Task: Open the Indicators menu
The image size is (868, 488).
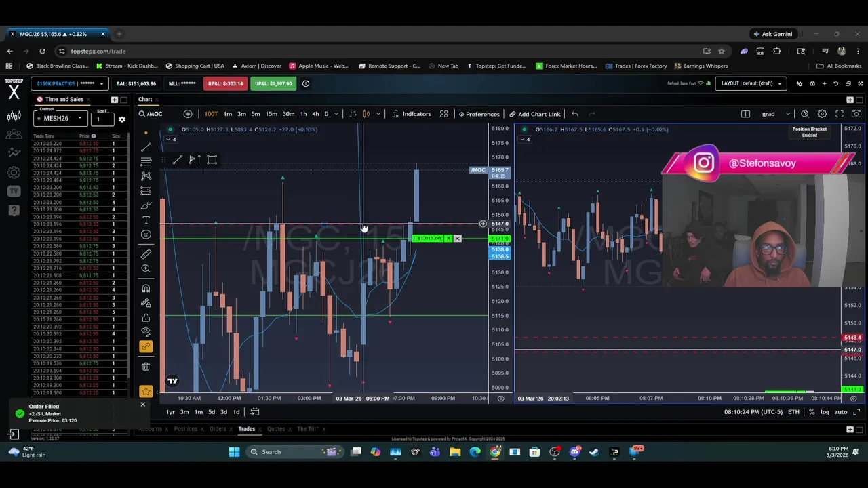Action: point(412,114)
